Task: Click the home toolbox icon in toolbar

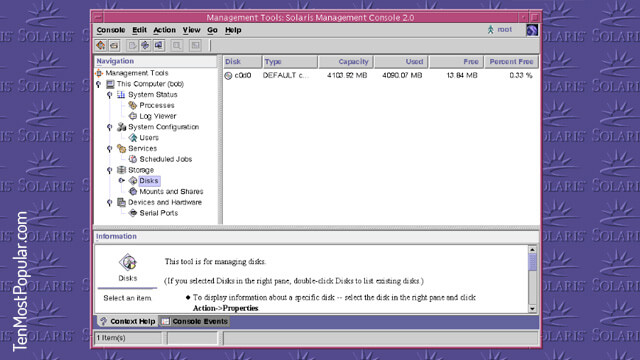Action: 101,45
